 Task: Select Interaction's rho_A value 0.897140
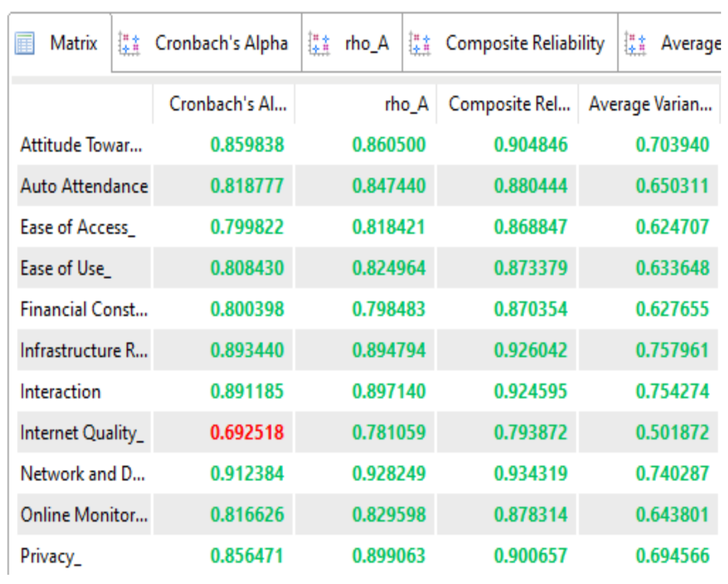[x=389, y=391]
